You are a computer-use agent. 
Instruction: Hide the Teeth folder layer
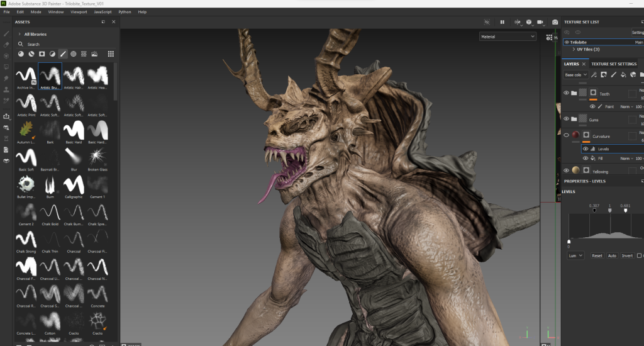pyautogui.click(x=566, y=93)
